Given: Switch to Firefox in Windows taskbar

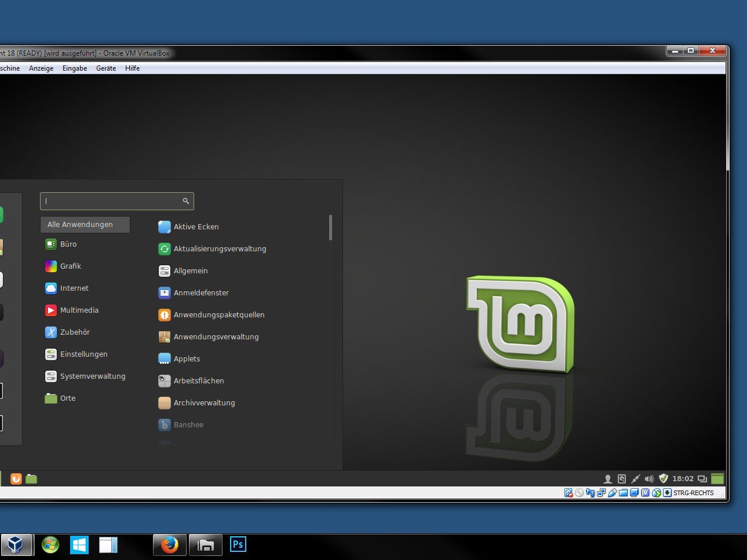Looking at the screenshot, I should tap(169, 545).
